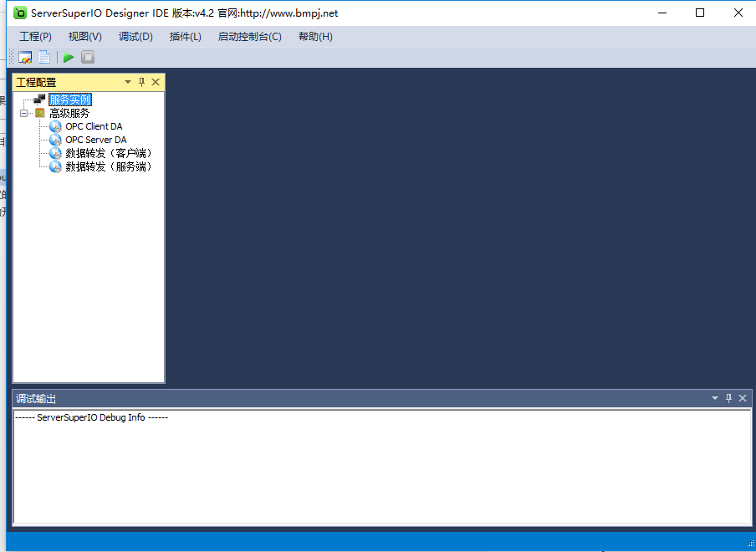The height and width of the screenshot is (552, 756).
Task: Select OPC Server DA service
Action: [96, 140]
